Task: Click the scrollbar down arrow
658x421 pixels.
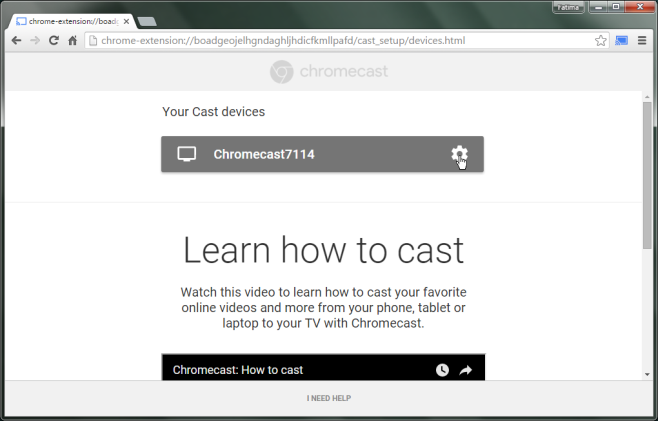Action: pos(647,374)
